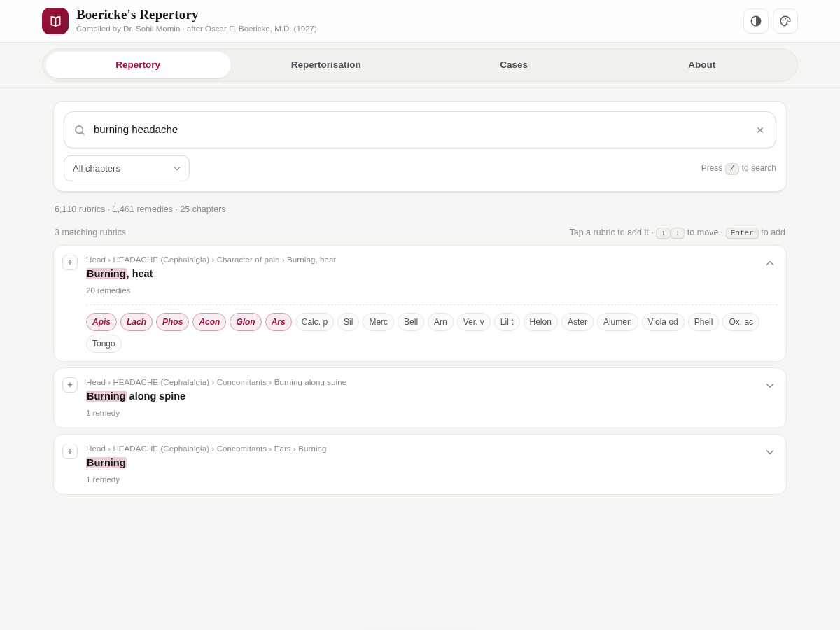Switch to the Repertory tab

click(x=138, y=65)
